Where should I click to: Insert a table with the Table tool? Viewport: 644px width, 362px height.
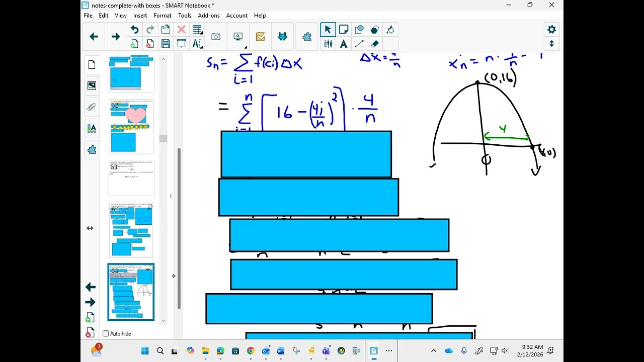click(x=197, y=30)
